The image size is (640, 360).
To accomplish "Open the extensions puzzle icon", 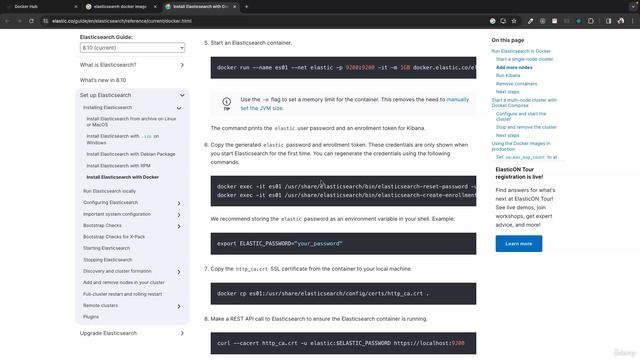I will pyautogui.click(x=591, y=21).
